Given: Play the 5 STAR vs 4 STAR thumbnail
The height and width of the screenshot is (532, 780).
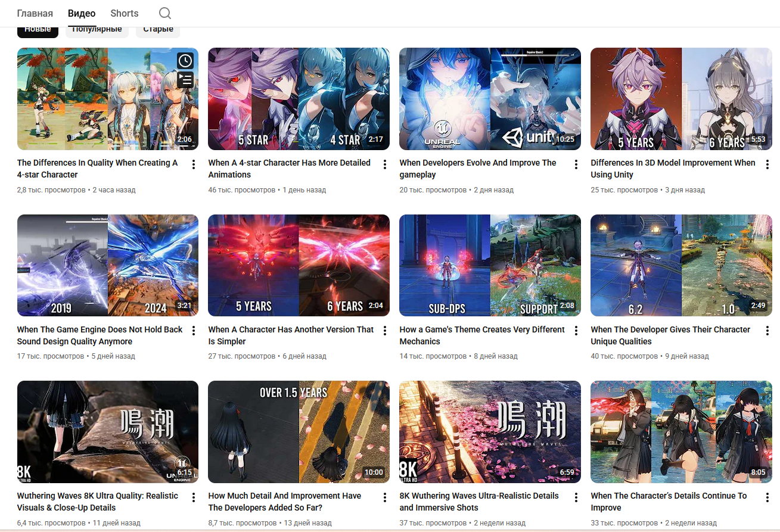Looking at the screenshot, I should point(299,99).
